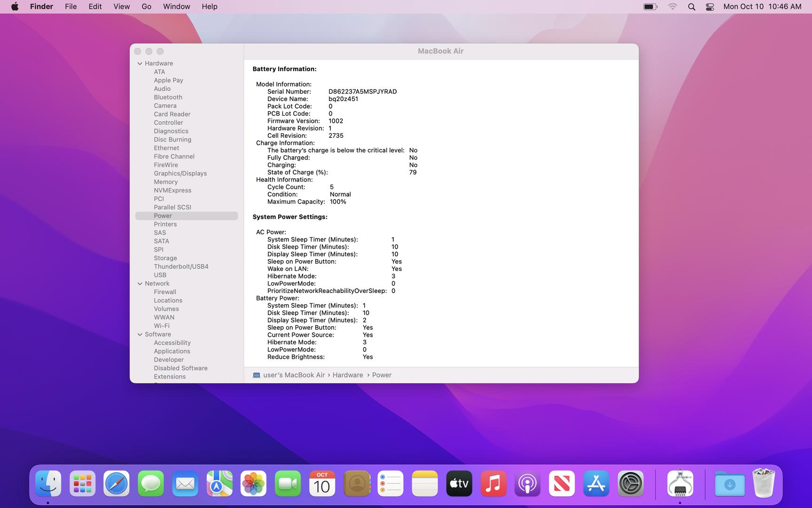The width and height of the screenshot is (812, 508).
Task: Open Control Center icon
Action: click(x=710, y=7)
